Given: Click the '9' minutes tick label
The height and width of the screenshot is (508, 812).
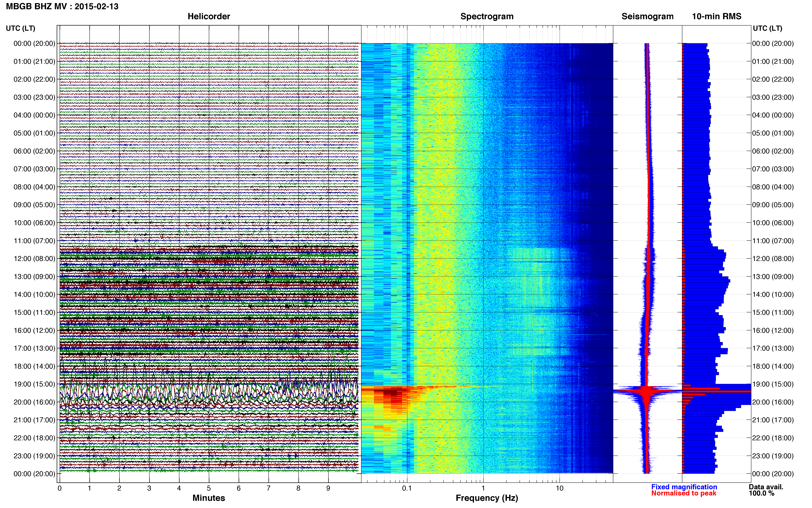Looking at the screenshot, I should (328, 488).
